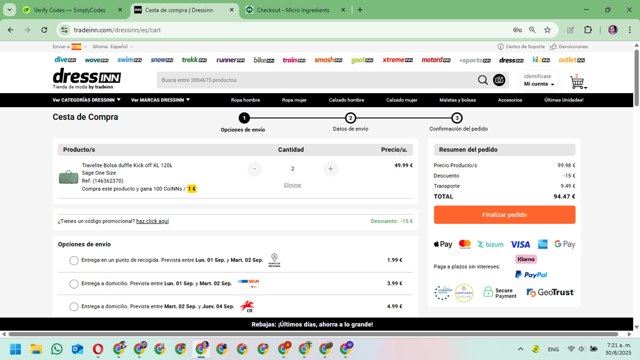Click Eliminar link under quantity

(292, 185)
